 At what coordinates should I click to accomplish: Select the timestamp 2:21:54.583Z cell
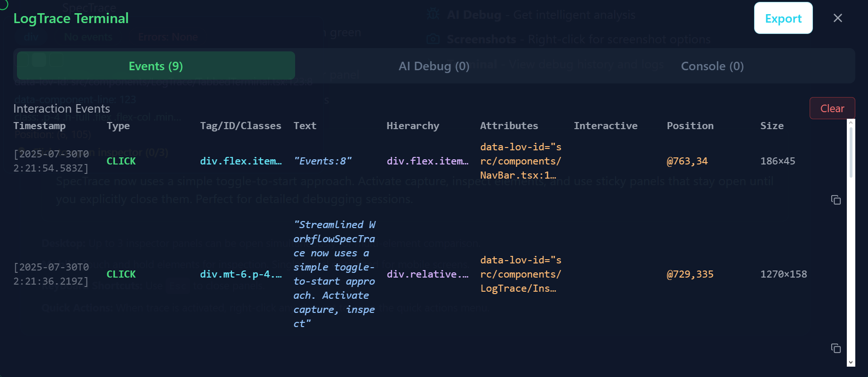(51, 161)
